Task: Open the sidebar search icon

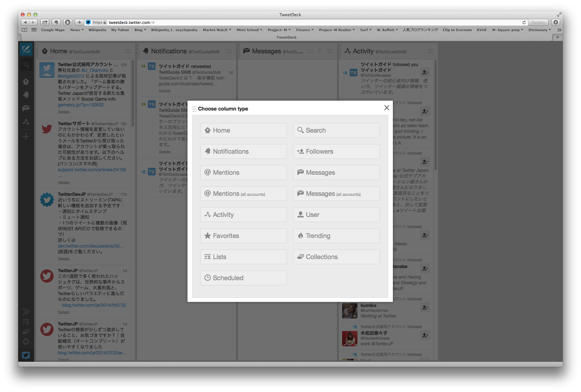Action: click(x=26, y=65)
